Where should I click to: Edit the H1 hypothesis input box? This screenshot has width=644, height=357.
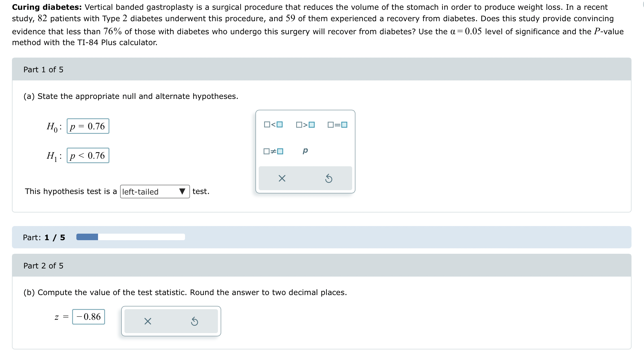(x=87, y=155)
